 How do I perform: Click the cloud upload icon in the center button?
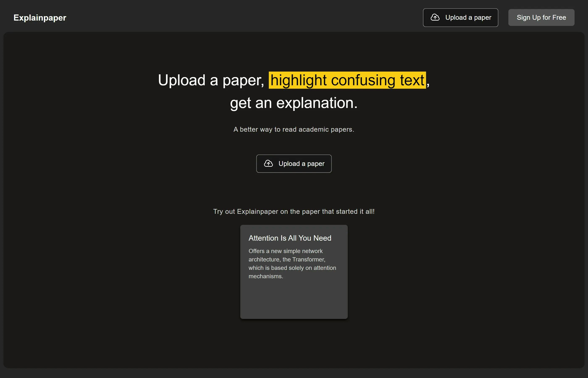point(268,163)
